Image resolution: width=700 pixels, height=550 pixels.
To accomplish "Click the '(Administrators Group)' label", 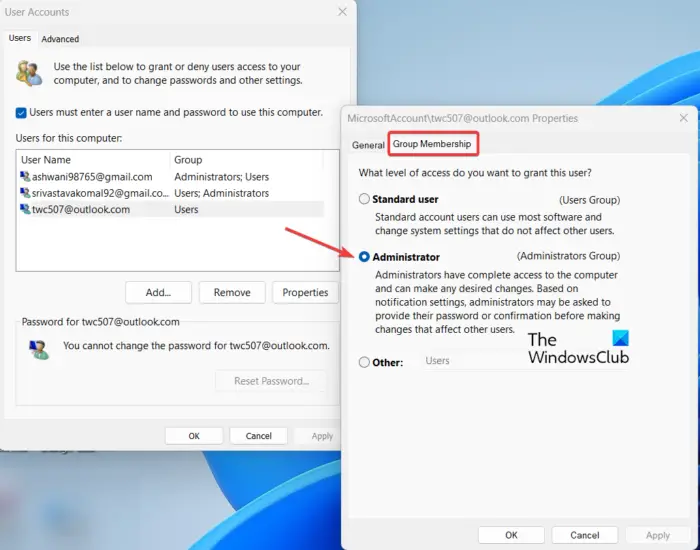I will (568, 256).
